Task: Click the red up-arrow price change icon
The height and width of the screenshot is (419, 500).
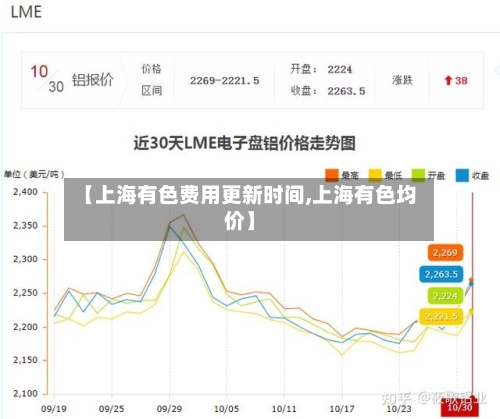Action: pyautogui.click(x=448, y=80)
